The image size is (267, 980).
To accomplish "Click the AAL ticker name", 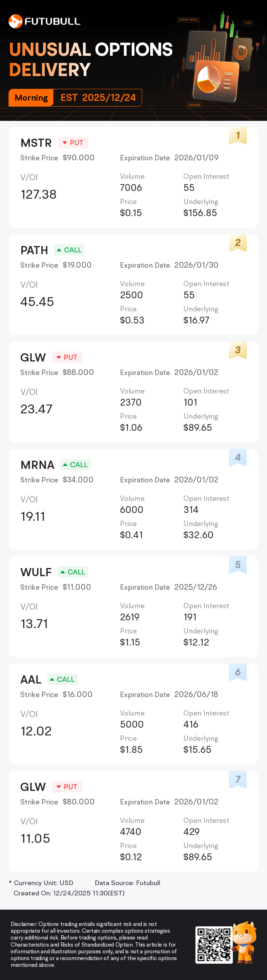I will 31,679.
